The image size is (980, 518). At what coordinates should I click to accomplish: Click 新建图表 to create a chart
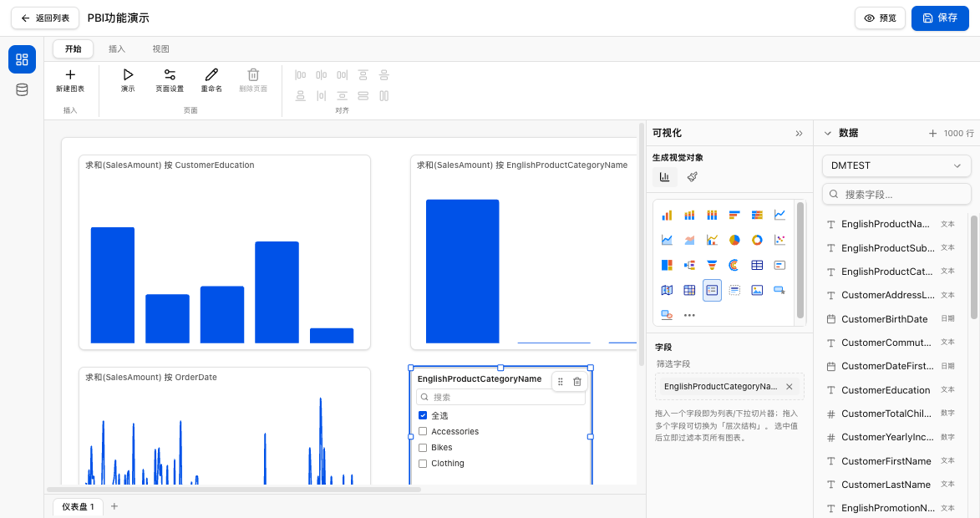[x=70, y=80]
